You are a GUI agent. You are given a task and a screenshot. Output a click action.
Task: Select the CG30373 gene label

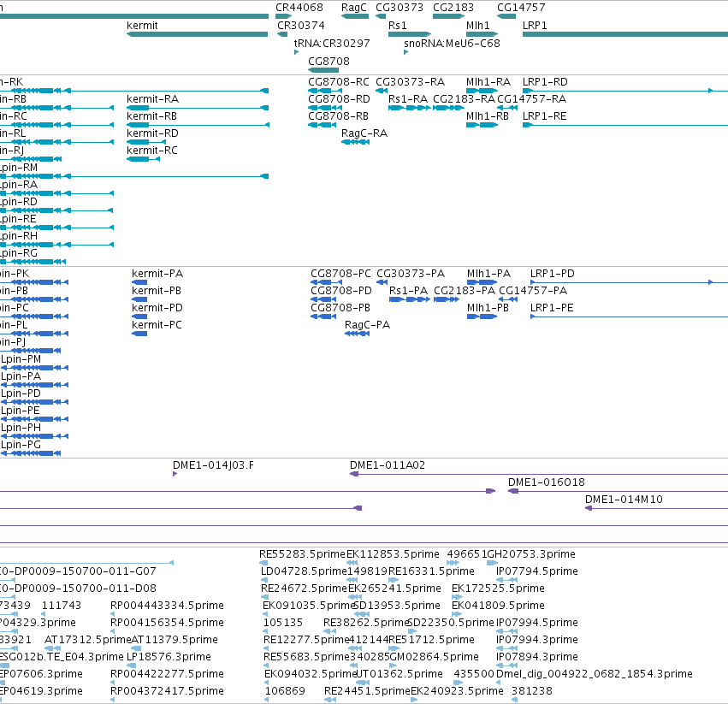pos(400,8)
